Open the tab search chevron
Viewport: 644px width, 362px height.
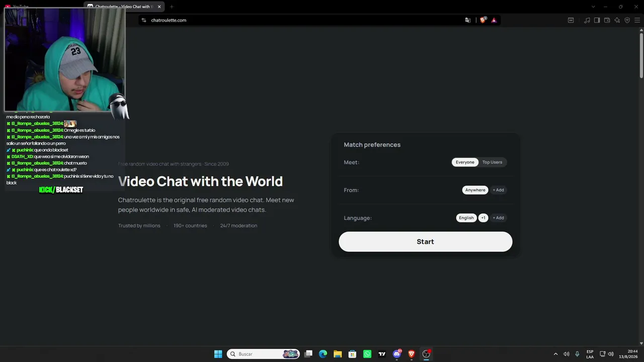(x=593, y=7)
